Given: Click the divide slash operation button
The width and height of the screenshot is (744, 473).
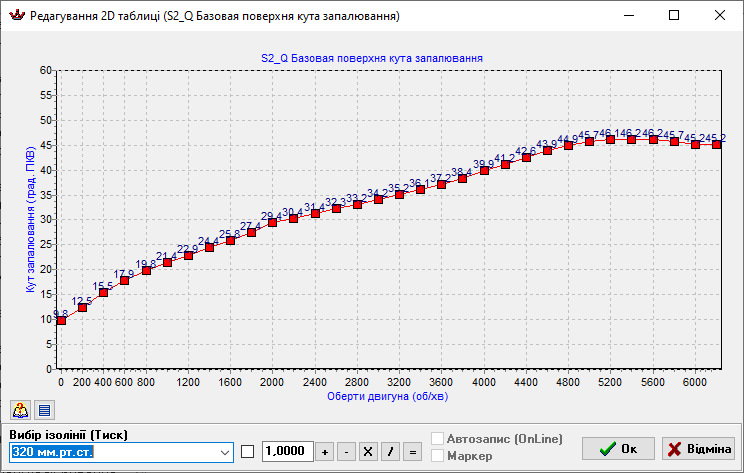Looking at the screenshot, I should [x=391, y=452].
